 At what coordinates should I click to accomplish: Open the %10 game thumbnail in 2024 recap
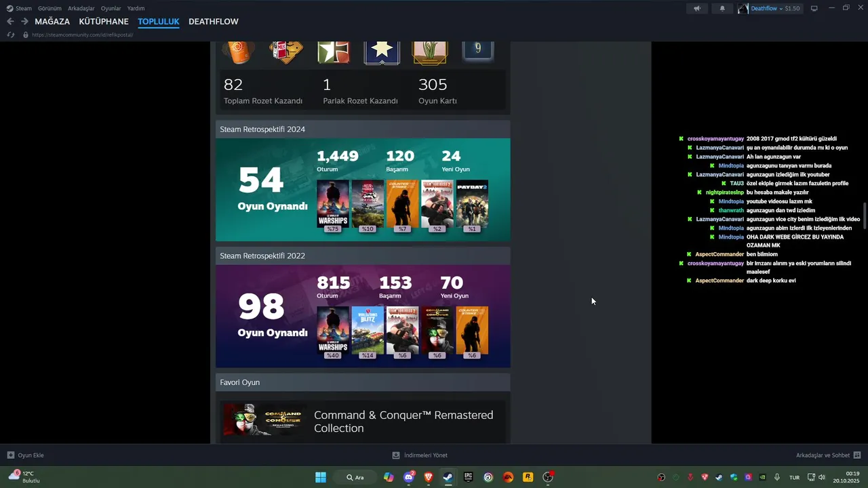point(368,204)
